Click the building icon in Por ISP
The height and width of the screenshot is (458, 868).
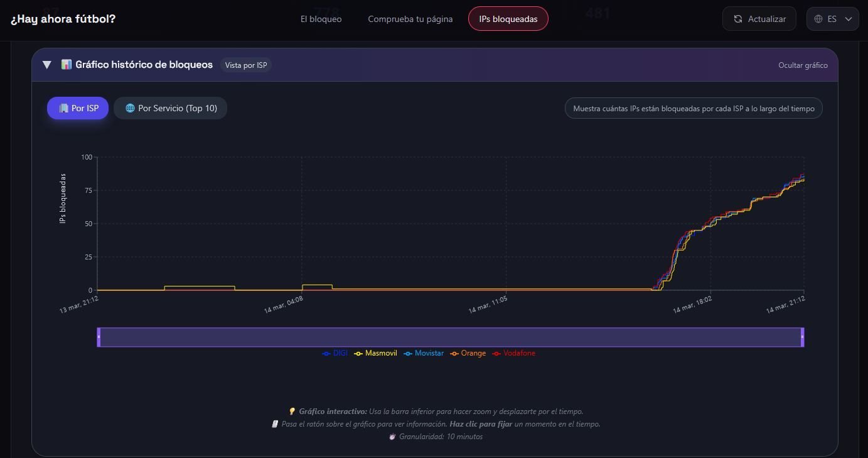coord(63,108)
